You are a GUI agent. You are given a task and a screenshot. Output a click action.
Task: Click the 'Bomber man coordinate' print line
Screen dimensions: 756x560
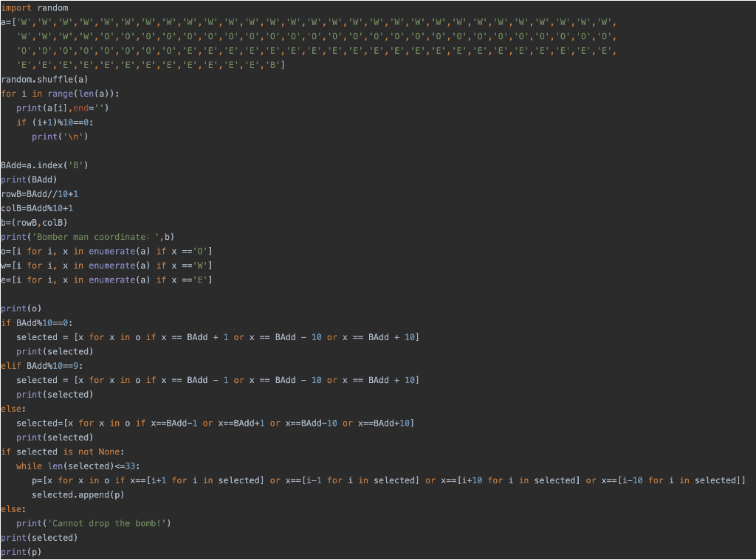[88, 237]
